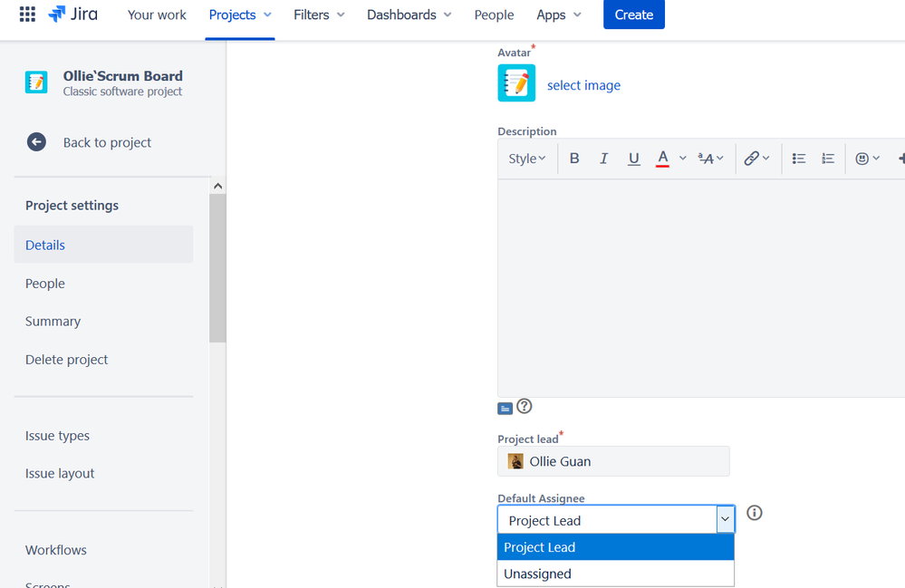Open the app switcher grid icon
The image size is (905, 588).
coord(27,14)
